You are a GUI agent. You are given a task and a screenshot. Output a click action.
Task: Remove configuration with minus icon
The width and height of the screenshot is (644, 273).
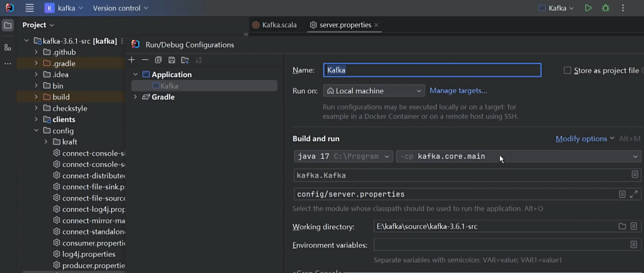pos(145,60)
